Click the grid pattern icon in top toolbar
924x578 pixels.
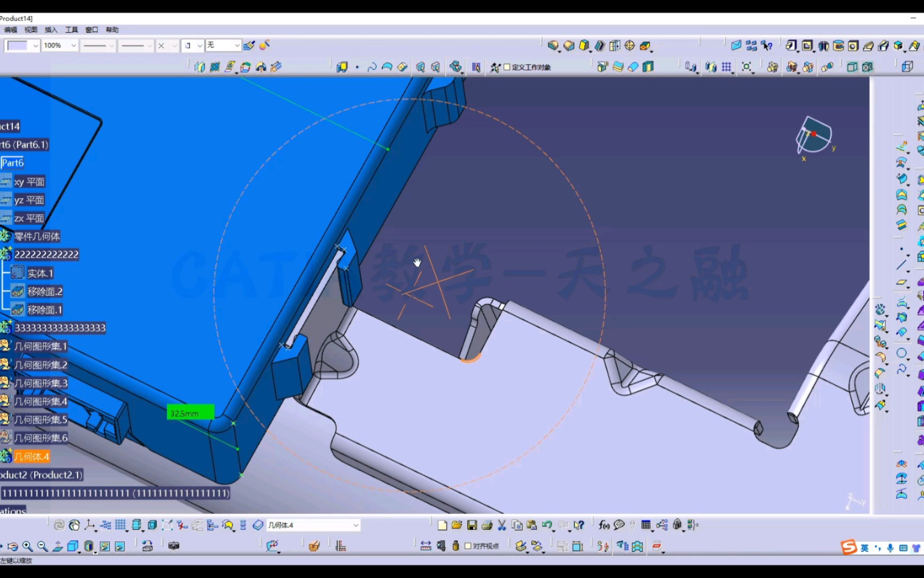[726, 67]
